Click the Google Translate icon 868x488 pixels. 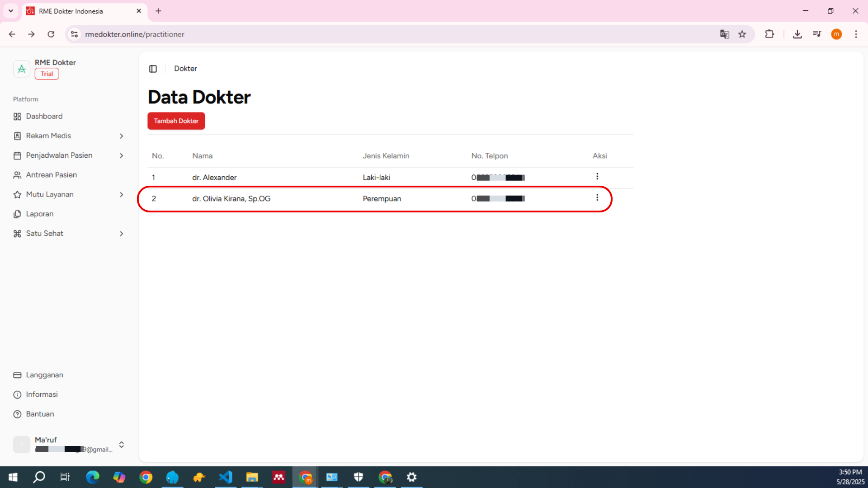(x=724, y=34)
